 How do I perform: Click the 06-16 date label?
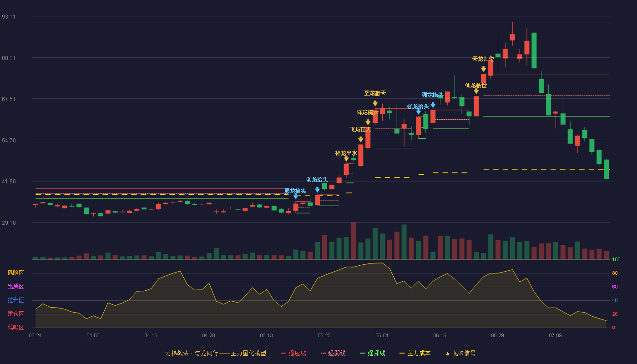440,335
